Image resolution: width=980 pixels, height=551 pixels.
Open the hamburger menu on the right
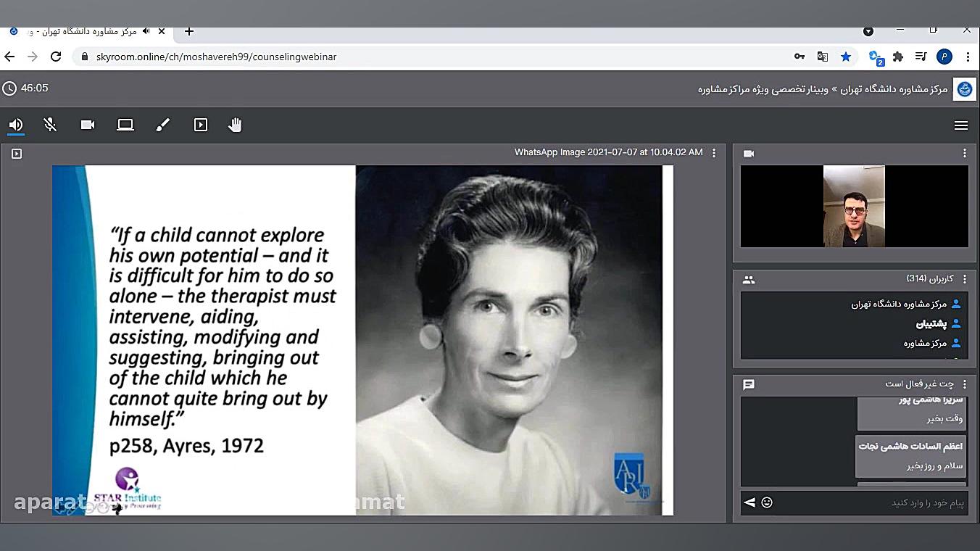tap(961, 125)
